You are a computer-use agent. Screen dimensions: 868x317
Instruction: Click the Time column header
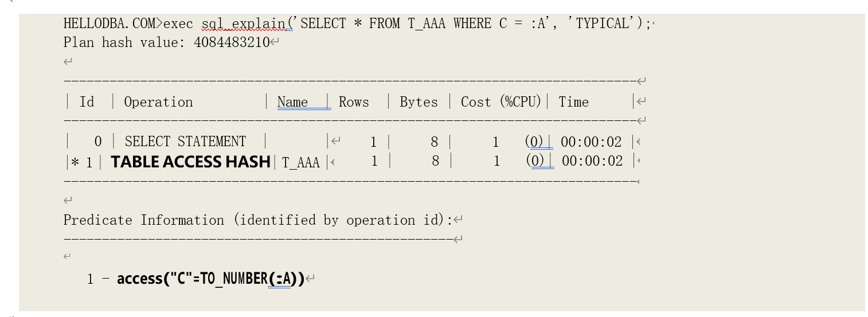pos(573,102)
